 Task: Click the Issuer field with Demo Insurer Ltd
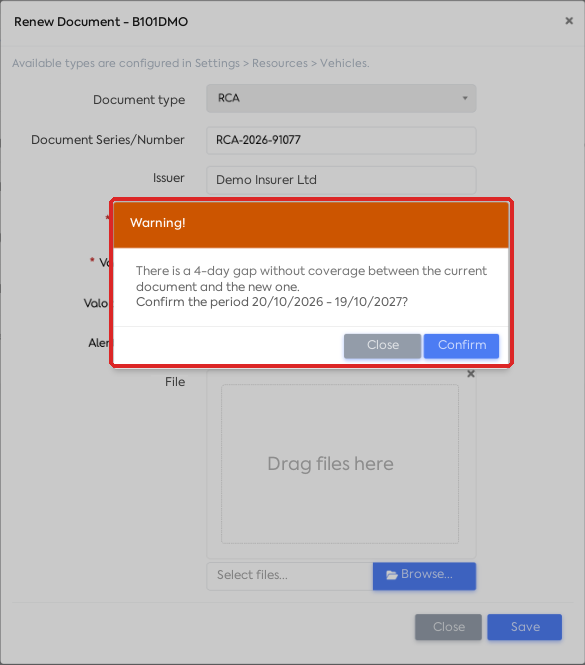(x=341, y=180)
